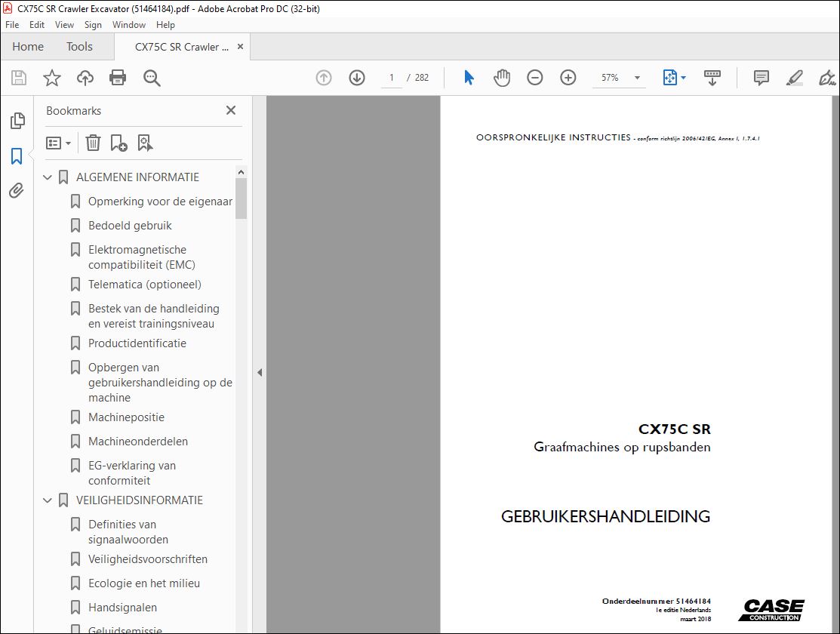Open ALGEMENE INFORMATIE bookmark
840x634 pixels.
137,177
